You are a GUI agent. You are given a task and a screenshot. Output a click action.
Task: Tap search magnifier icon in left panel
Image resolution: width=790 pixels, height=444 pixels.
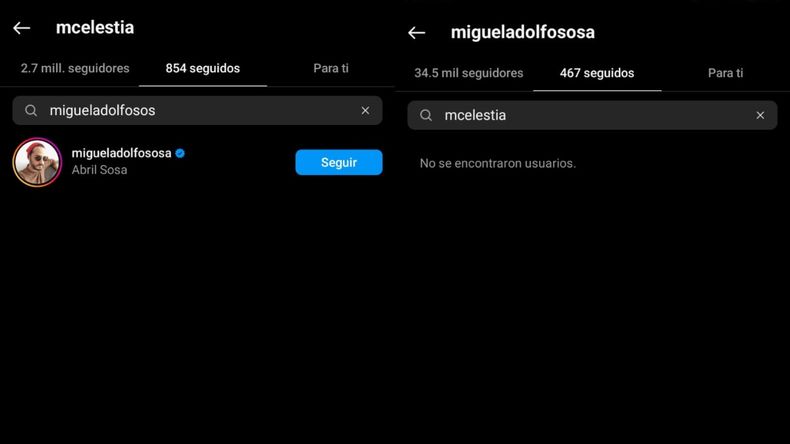click(x=31, y=110)
